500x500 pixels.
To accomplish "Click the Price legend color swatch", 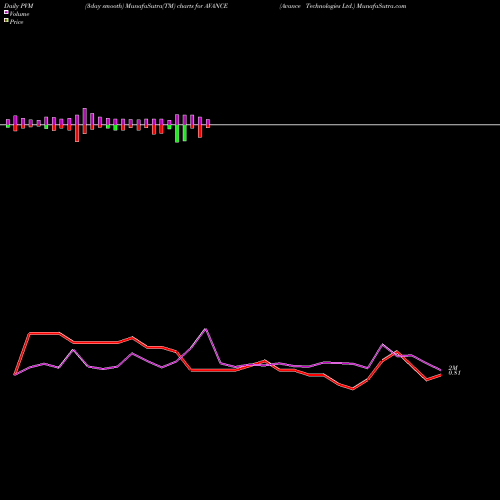I will (x=6, y=20).
